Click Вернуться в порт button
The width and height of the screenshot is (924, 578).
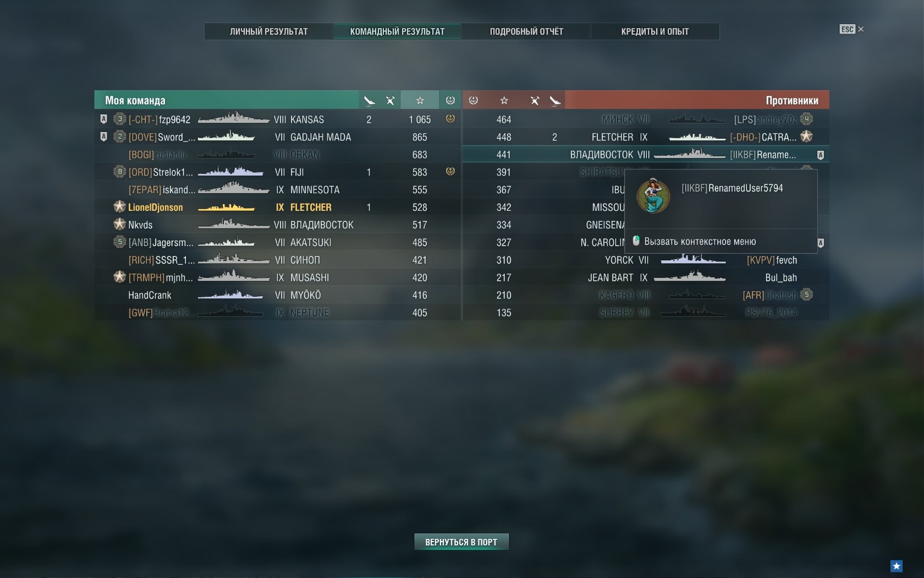[461, 542]
